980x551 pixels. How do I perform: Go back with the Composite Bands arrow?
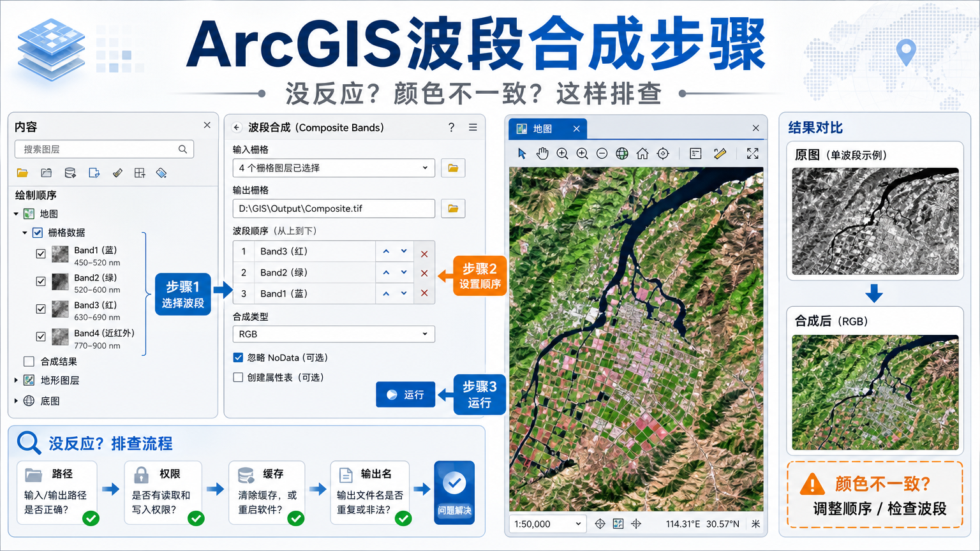[x=237, y=128]
